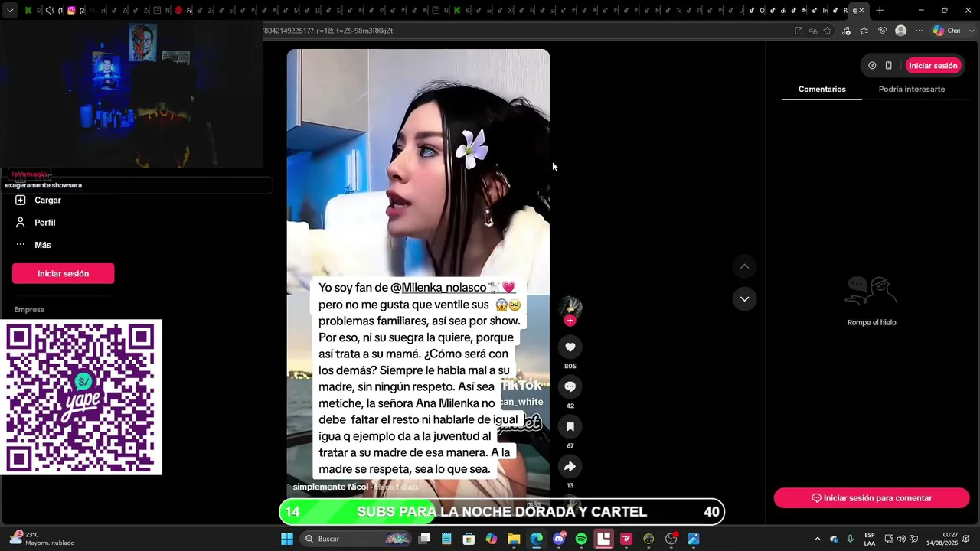Open the browser tab list dropdown
Viewport: 980px width, 551px height.
pyautogui.click(x=9, y=11)
